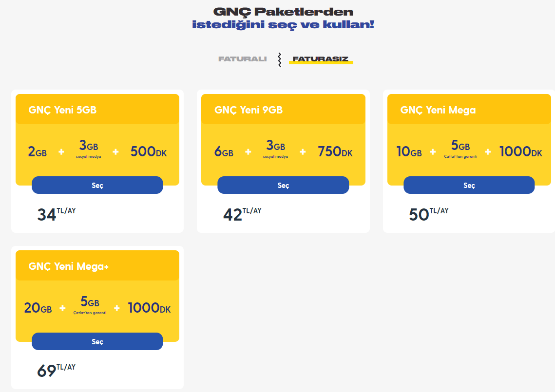Click the squiggly separator between tabs
The image size is (555, 392).
click(x=279, y=60)
